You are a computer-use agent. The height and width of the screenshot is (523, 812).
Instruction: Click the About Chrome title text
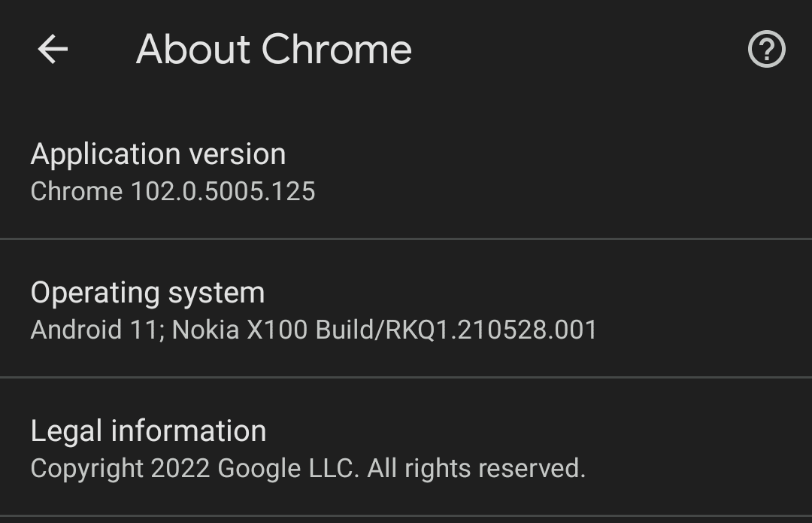pos(274,48)
